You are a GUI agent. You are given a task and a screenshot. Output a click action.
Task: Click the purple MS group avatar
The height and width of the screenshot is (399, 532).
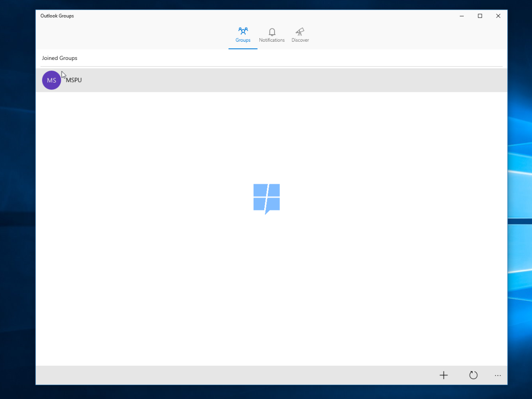coord(51,80)
